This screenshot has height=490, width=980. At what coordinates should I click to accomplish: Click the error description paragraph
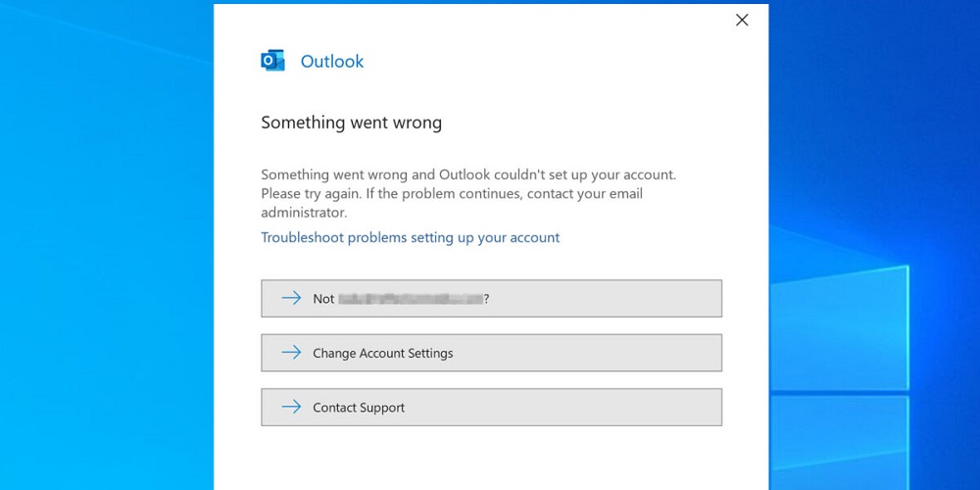tap(468, 194)
